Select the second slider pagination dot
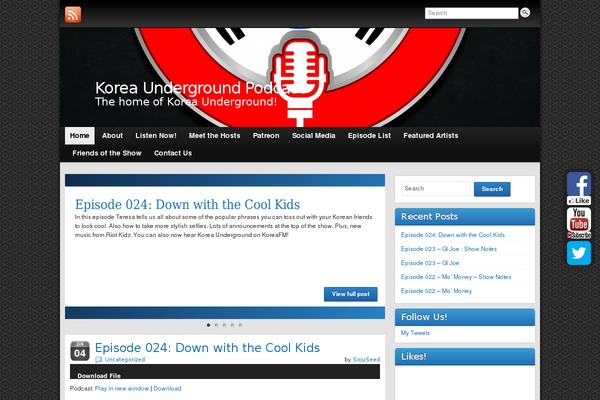The width and height of the screenshot is (600, 400). tap(216, 325)
